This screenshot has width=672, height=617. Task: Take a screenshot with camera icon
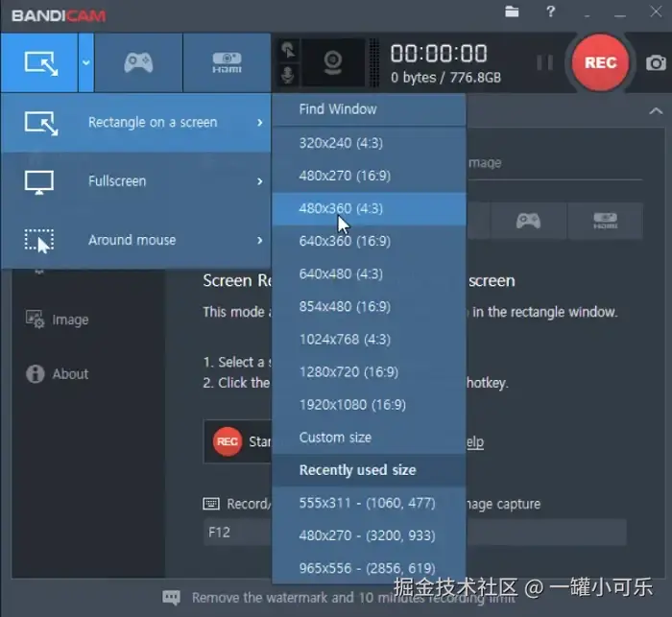click(x=656, y=63)
